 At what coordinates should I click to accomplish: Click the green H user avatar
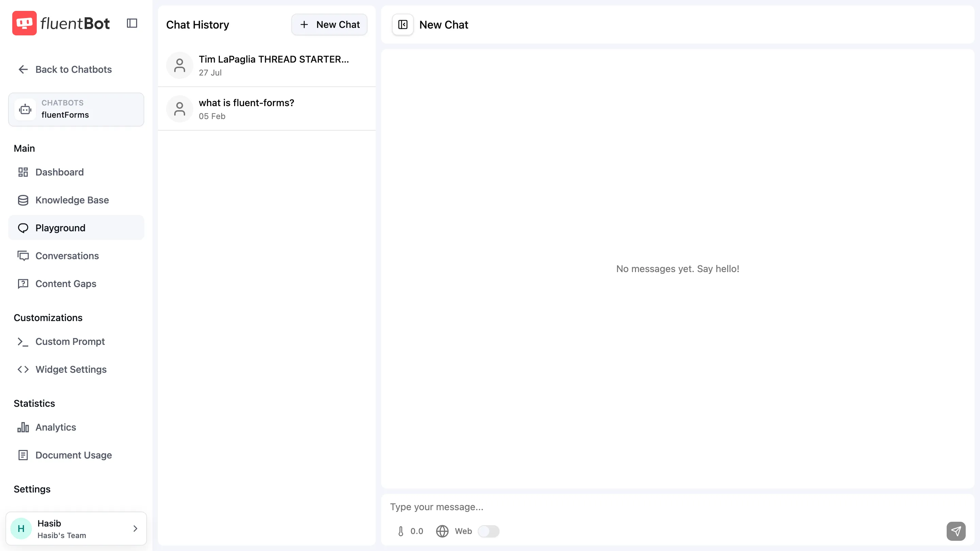[21, 529]
